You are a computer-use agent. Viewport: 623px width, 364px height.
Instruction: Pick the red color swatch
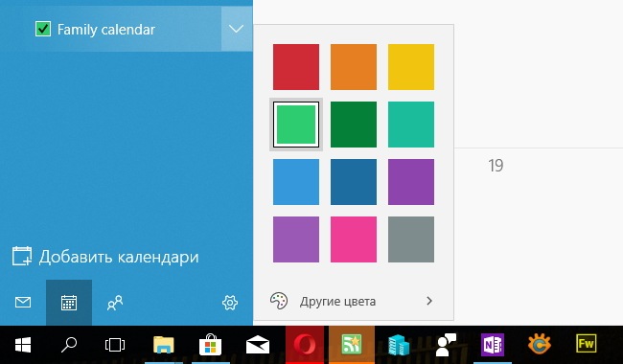(296, 67)
